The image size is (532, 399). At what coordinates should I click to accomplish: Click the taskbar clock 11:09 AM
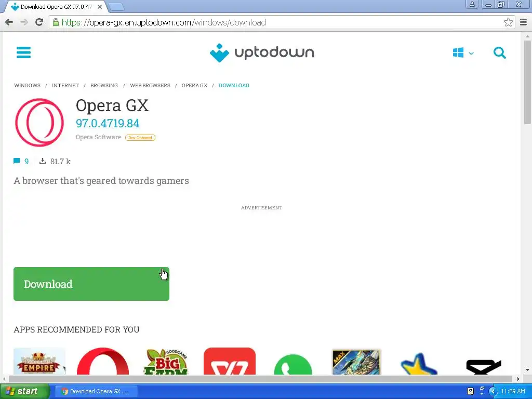tap(513, 391)
